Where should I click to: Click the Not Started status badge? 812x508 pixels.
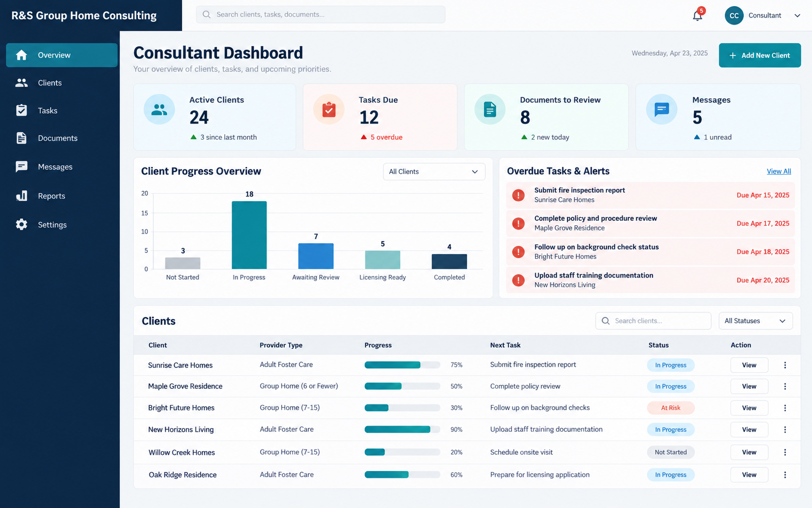[x=671, y=452]
